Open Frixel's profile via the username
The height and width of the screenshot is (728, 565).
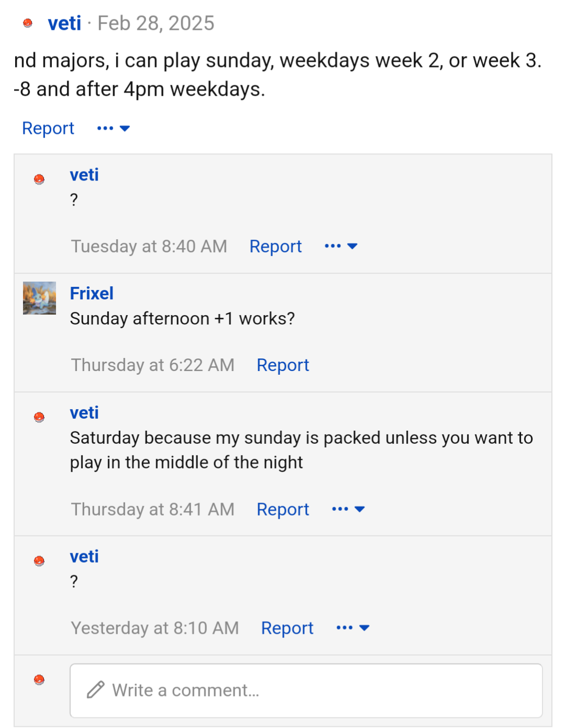[x=92, y=294]
